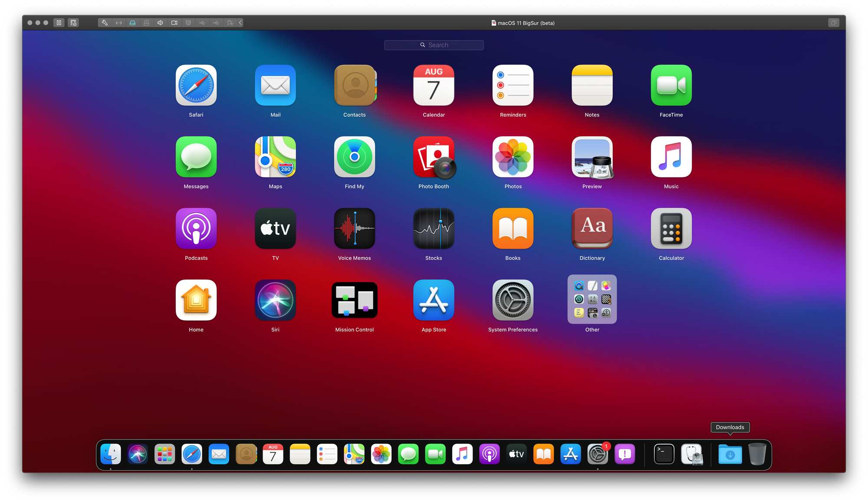Open VM configuration with wrench icon
Viewport: 868px width, 502px height.
click(105, 23)
